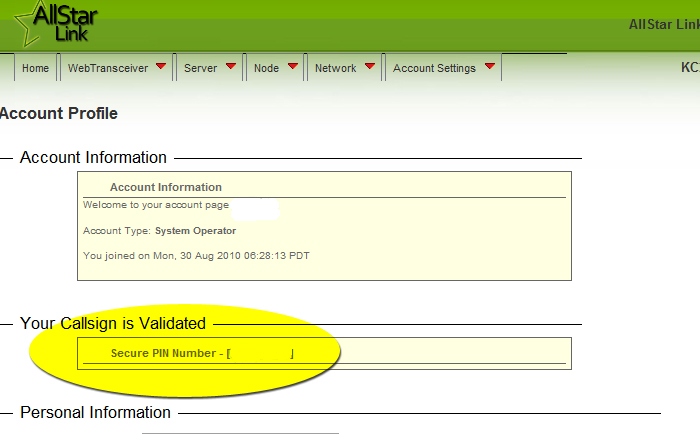Click the 'AllStar Link' title text in header
The image size is (700, 434).
tap(664, 25)
